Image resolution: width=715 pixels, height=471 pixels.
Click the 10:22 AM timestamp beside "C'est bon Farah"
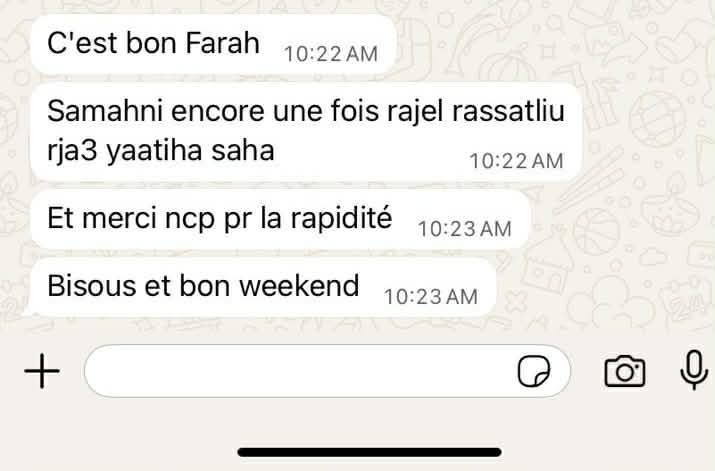point(331,54)
